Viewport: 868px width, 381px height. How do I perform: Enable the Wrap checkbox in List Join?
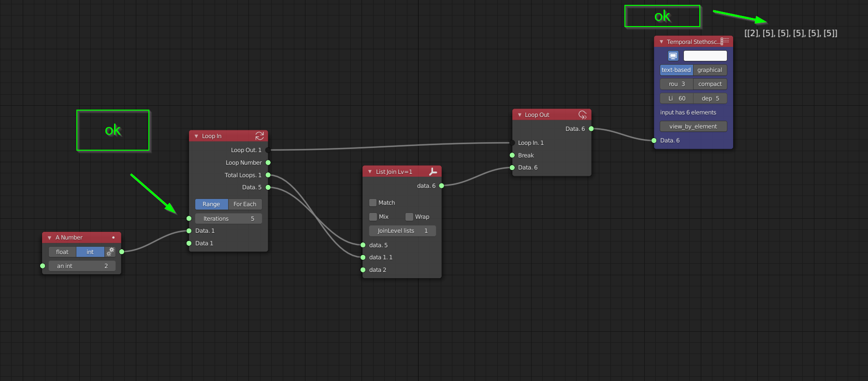pos(409,217)
